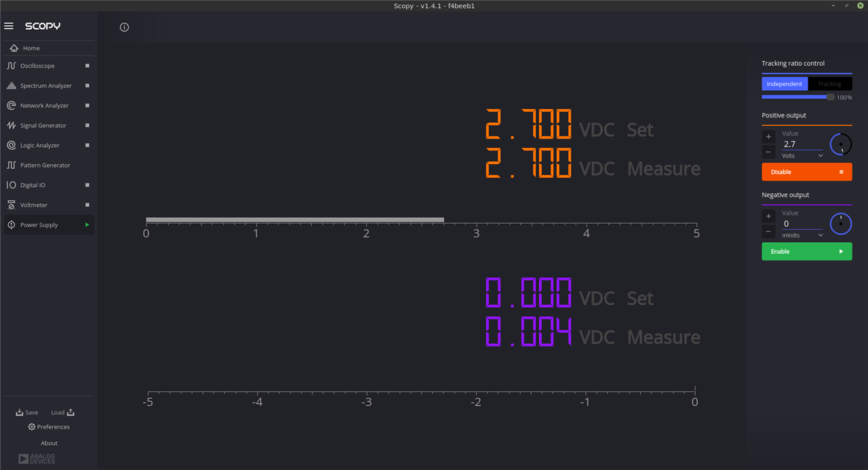The width and height of the screenshot is (868, 470).
Task: Open the mVolts unit dropdown for negative output
Action: (x=803, y=235)
